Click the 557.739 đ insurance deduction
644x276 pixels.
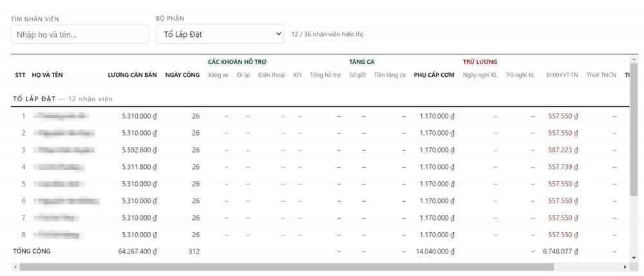(x=563, y=167)
